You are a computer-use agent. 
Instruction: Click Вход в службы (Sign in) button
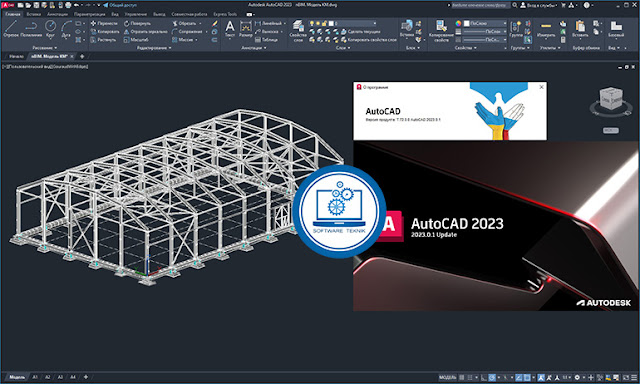[539, 5]
